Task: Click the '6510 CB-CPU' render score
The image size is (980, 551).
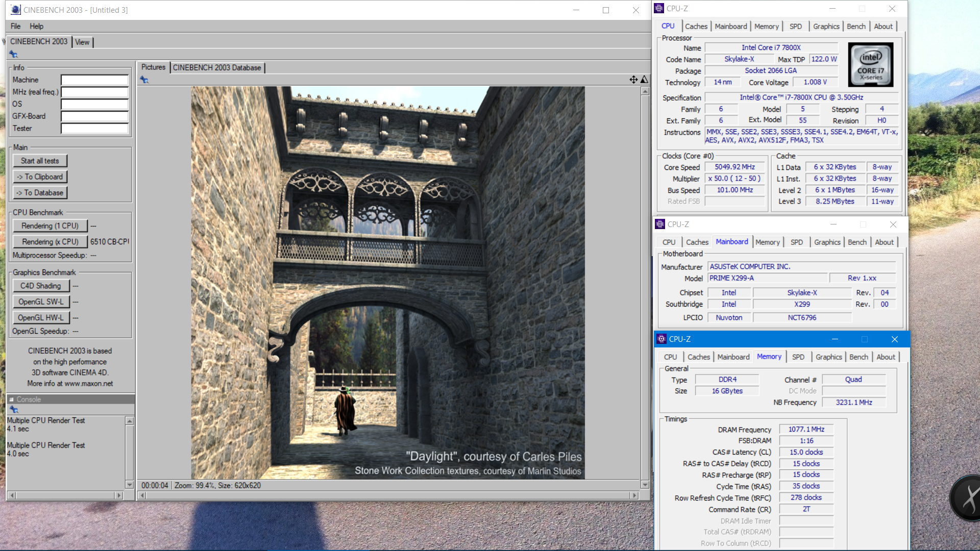Action: [110, 242]
